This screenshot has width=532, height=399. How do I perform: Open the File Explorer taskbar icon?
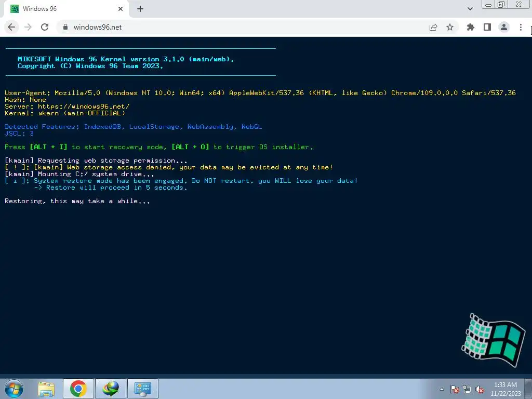point(46,389)
